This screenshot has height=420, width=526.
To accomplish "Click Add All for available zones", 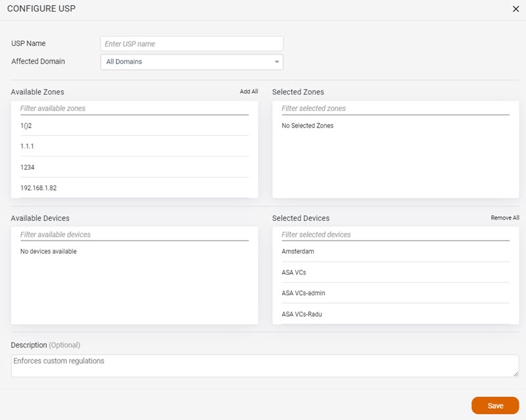I will click(249, 91).
